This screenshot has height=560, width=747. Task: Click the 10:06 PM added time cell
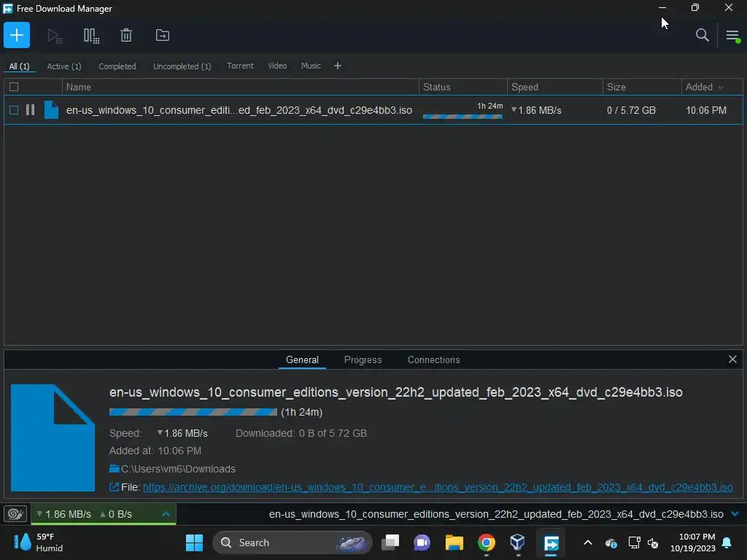(706, 111)
